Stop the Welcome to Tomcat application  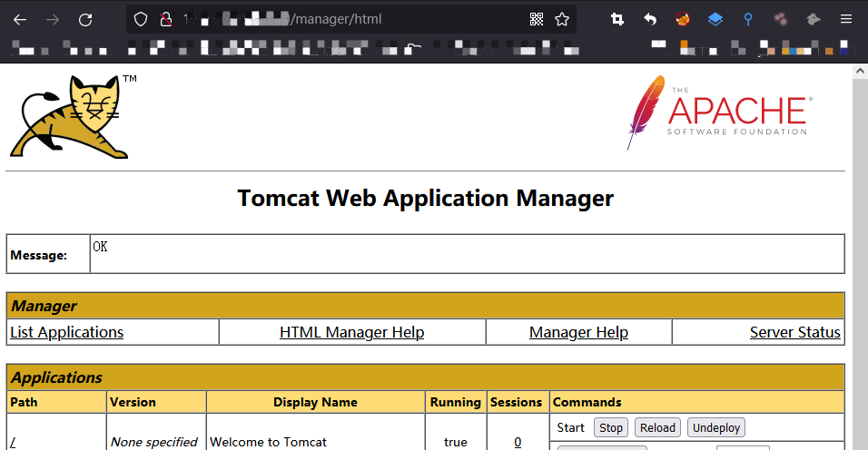[x=610, y=428]
